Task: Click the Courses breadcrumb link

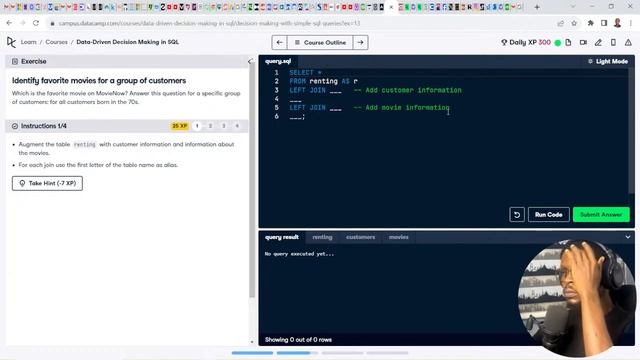Action: click(x=56, y=42)
